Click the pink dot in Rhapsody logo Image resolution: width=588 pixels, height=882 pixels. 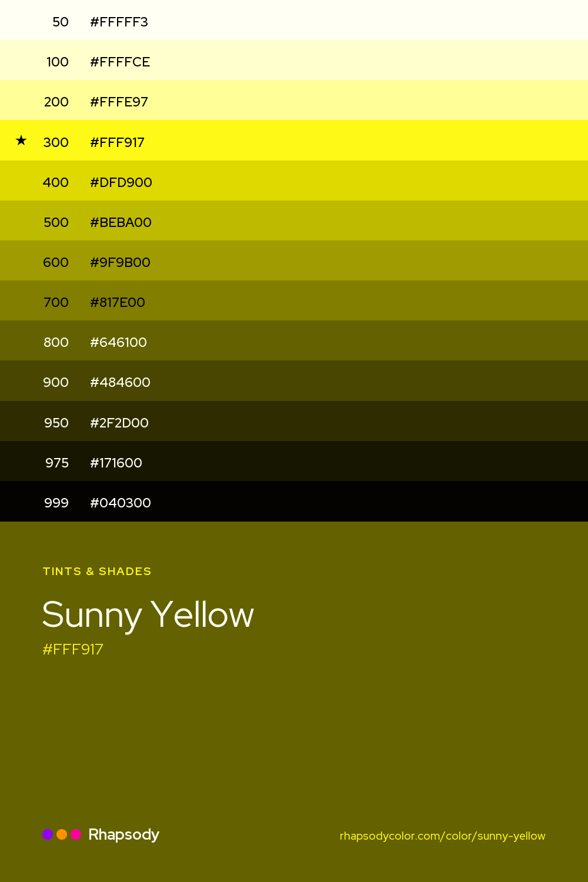point(76,834)
